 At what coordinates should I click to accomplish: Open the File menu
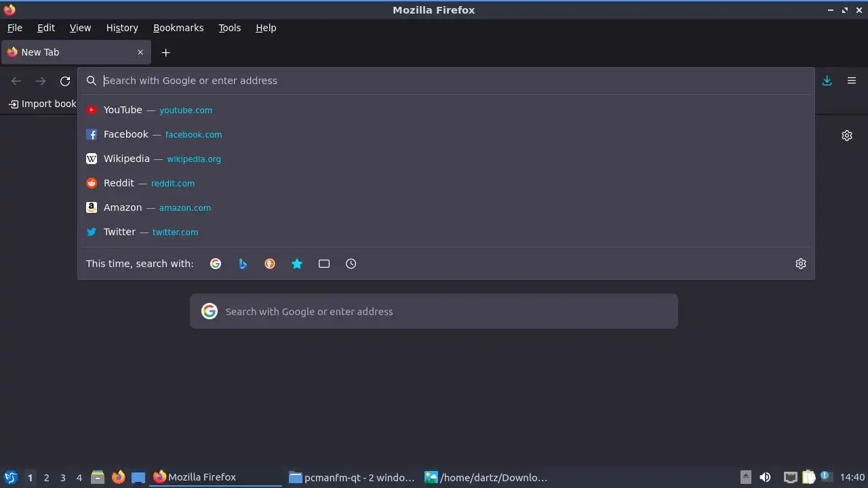(x=14, y=28)
